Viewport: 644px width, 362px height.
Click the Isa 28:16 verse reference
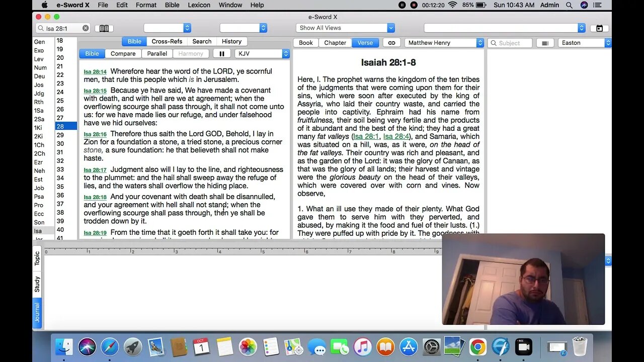click(x=95, y=134)
